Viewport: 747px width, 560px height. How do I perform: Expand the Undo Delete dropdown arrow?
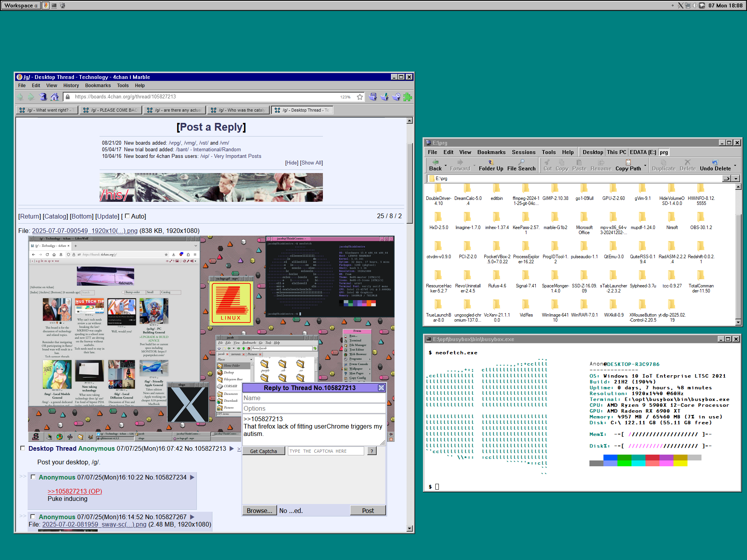[x=735, y=165]
